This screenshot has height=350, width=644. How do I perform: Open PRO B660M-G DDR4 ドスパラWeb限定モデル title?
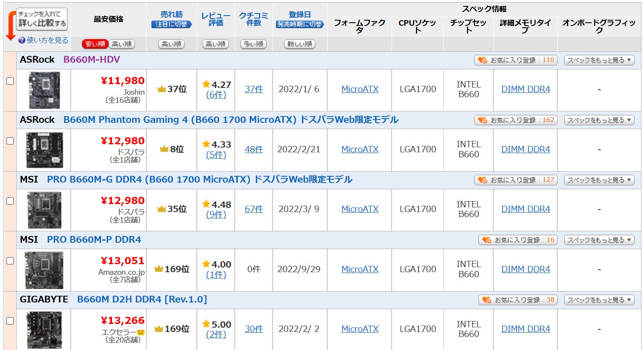200,180
